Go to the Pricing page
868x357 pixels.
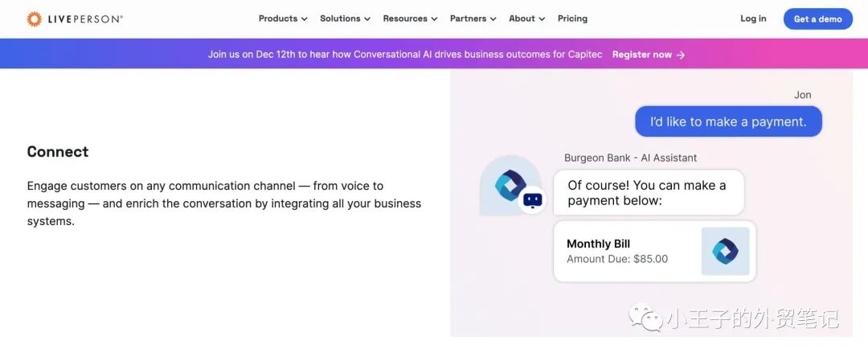click(x=572, y=18)
